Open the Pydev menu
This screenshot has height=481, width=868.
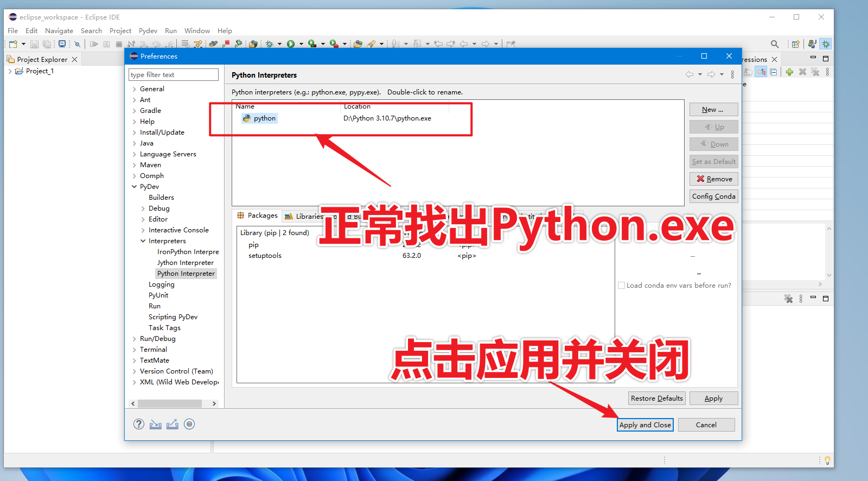coord(148,31)
